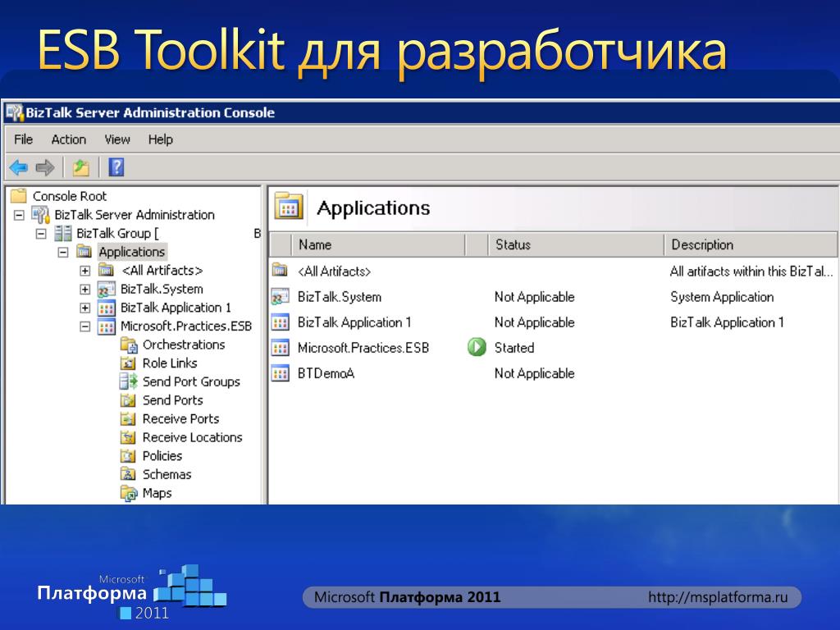Collapse the Applications tree node
The image size is (840, 630).
tap(63, 253)
